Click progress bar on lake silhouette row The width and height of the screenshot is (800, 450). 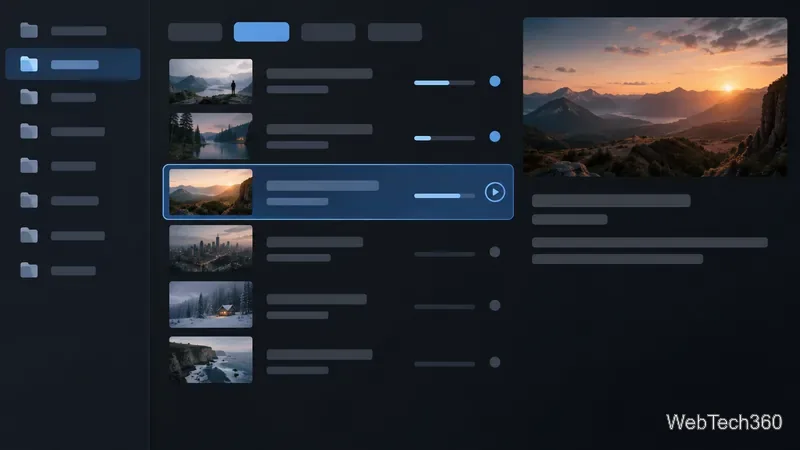[444, 83]
